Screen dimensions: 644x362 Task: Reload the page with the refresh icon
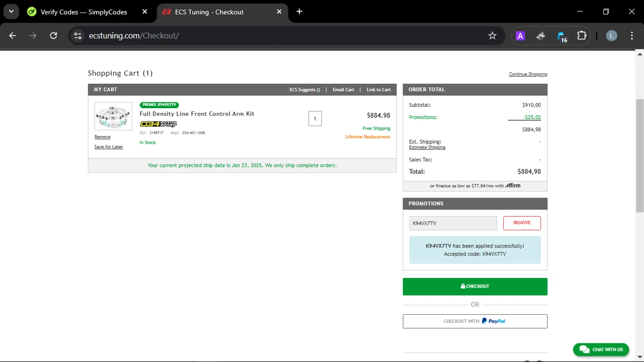(x=54, y=36)
